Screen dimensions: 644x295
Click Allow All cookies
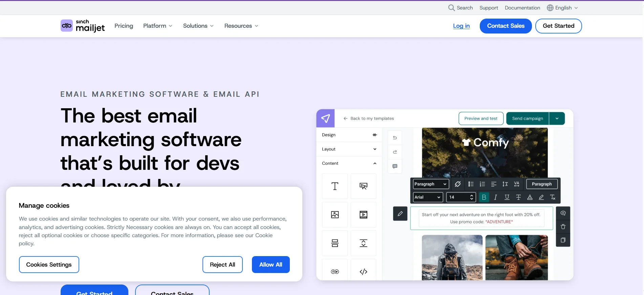pos(271,265)
